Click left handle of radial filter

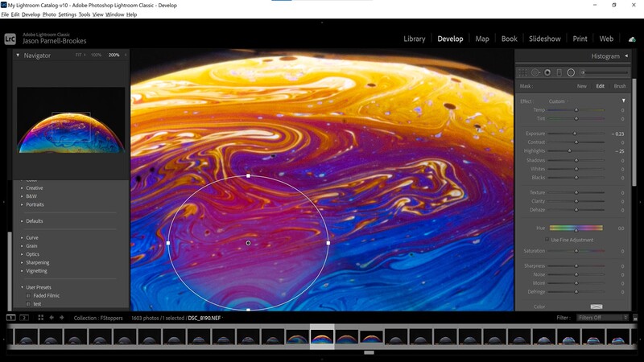tap(168, 243)
